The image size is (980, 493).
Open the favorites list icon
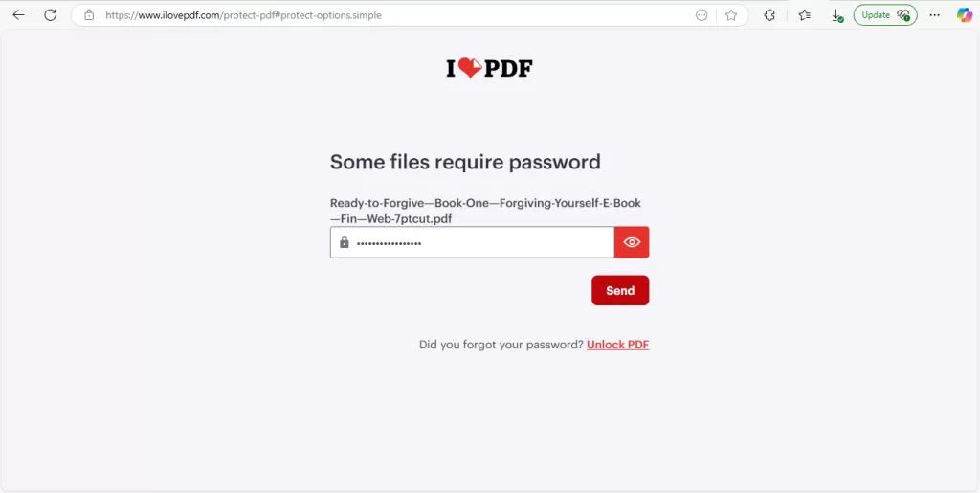click(x=804, y=15)
